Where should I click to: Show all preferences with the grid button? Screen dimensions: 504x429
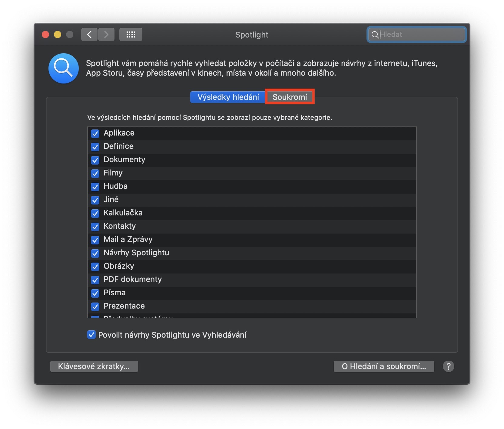[131, 34]
